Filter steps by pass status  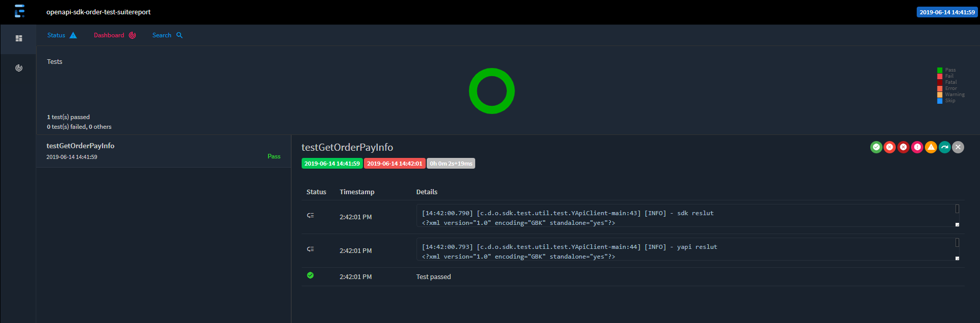[x=876, y=147]
